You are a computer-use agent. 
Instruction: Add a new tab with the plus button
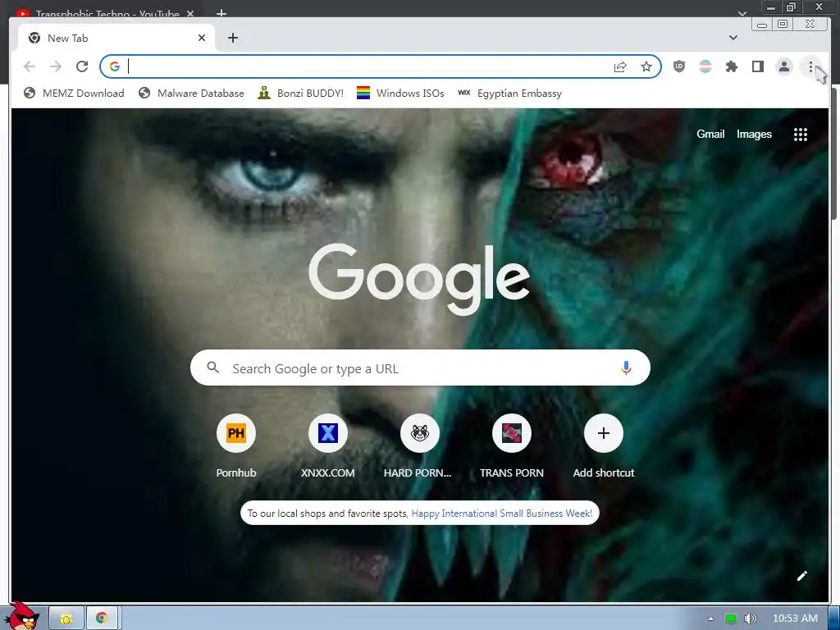[232, 38]
